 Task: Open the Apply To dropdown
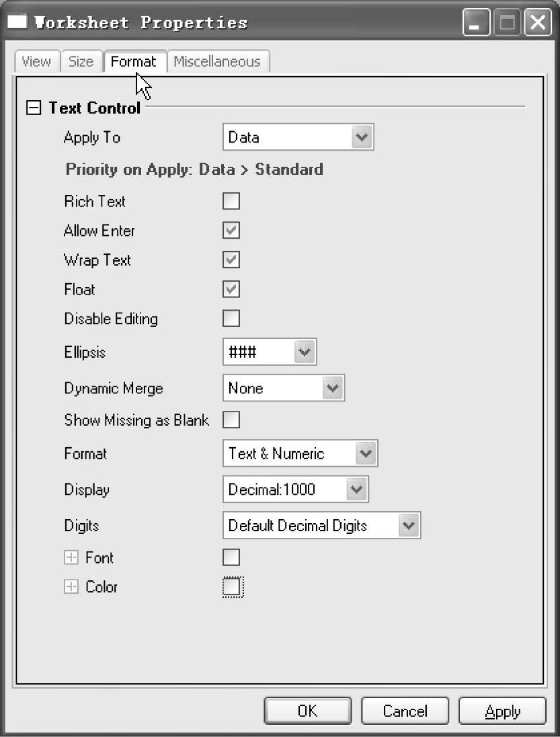click(x=298, y=137)
